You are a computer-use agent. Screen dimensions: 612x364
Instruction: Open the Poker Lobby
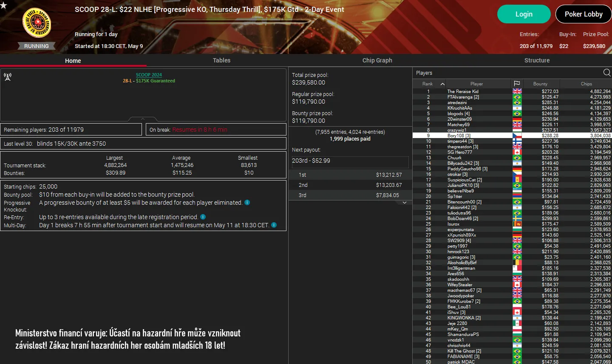click(583, 14)
